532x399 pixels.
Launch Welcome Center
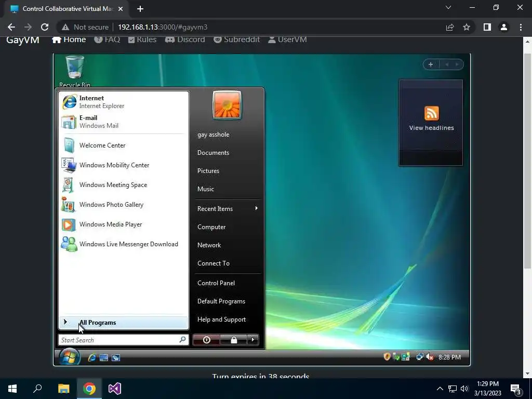coord(124,145)
